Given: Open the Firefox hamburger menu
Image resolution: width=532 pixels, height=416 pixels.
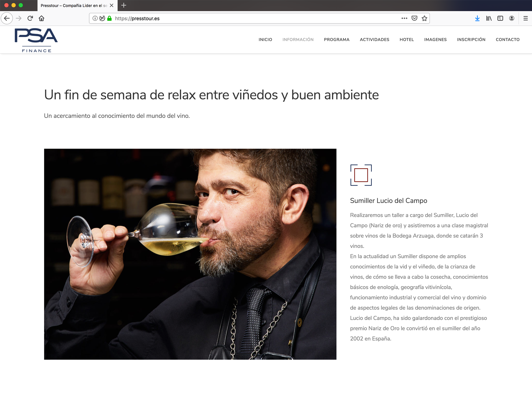Looking at the screenshot, I should point(525,18).
